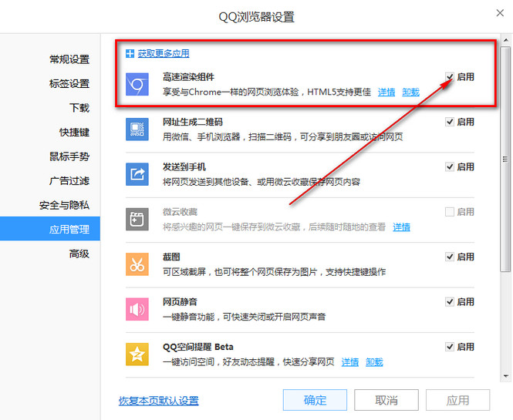
Task: View 详情 for QQ空间提醒 Beta
Action: [350, 362]
